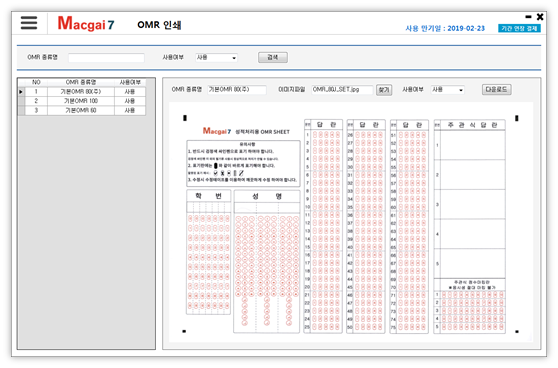This screenshot has width=558, height=368.
Task: Click the 사용여부 column header in list
Action: click(130, 82)
